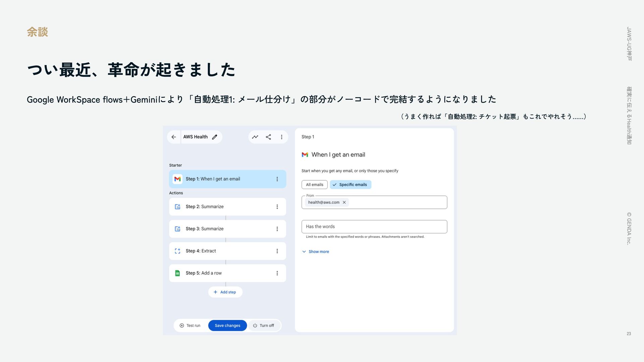
Task: Select the All emails option
Action: [x=314, y=185]
